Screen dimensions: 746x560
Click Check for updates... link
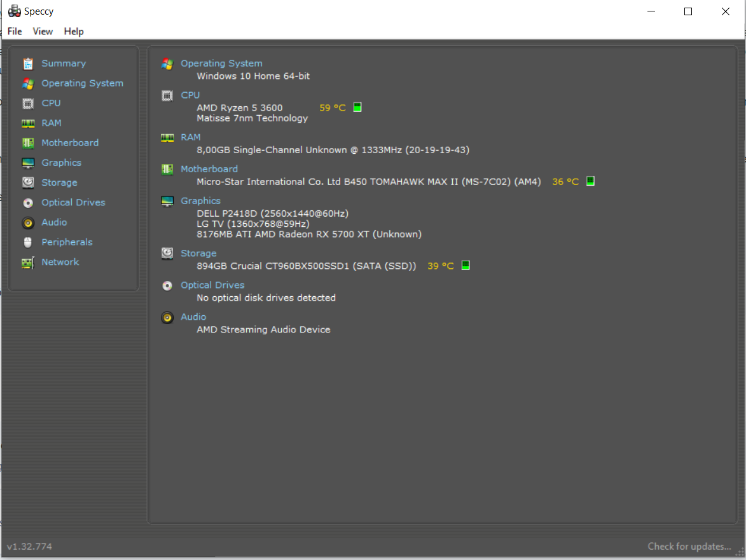click(689, 546)
